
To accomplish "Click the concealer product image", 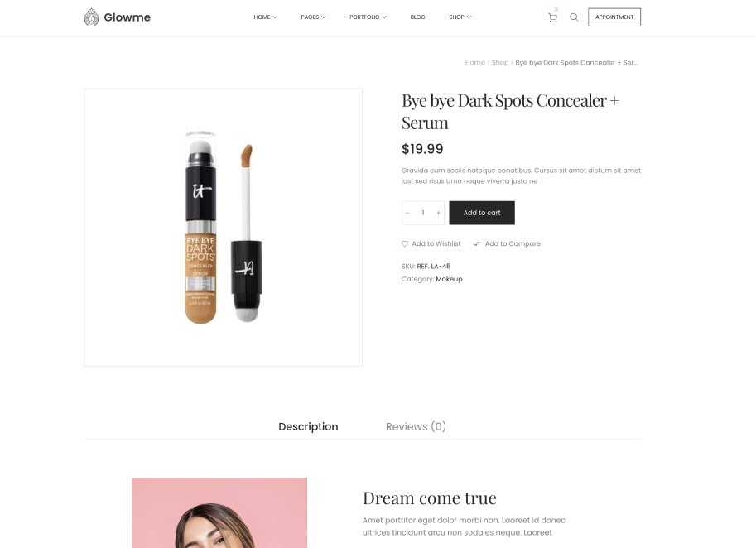I will 224,228.
